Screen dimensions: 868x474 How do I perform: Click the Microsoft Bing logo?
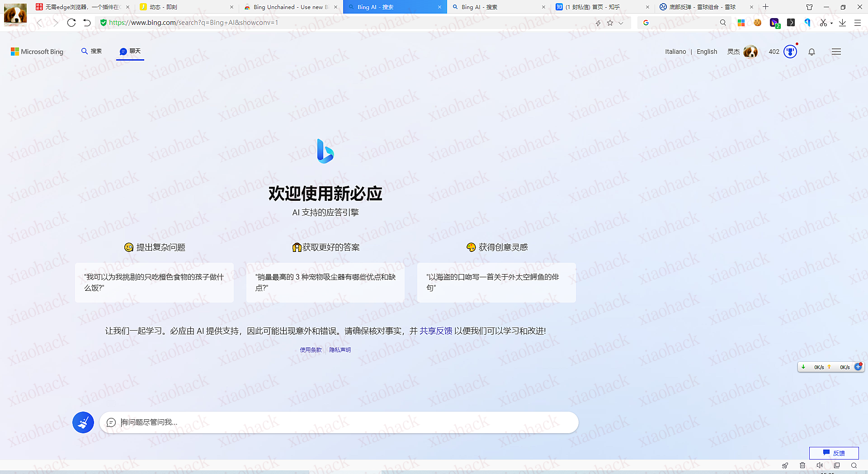[36, 52]
